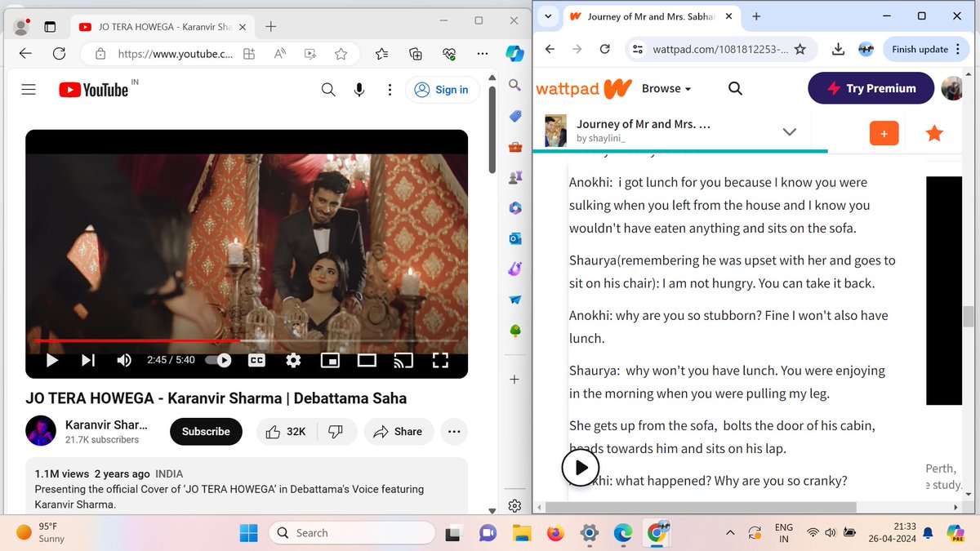Enable miniplayer mode
Viewport: 980px width, 551px height.
pyautogui.click(x=330, y=360)
